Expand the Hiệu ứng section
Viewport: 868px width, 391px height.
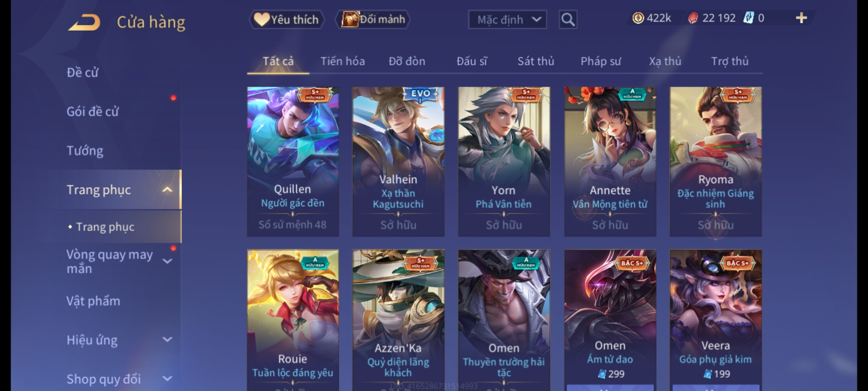(167, 340)
